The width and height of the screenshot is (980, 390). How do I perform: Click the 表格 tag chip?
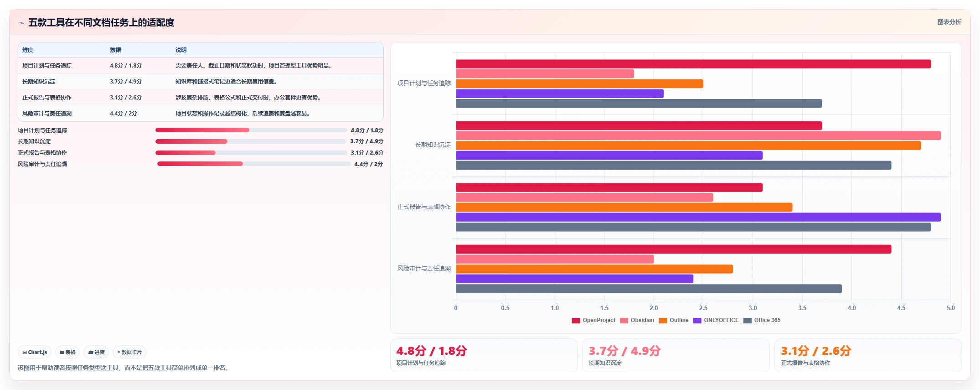(67, 352)
